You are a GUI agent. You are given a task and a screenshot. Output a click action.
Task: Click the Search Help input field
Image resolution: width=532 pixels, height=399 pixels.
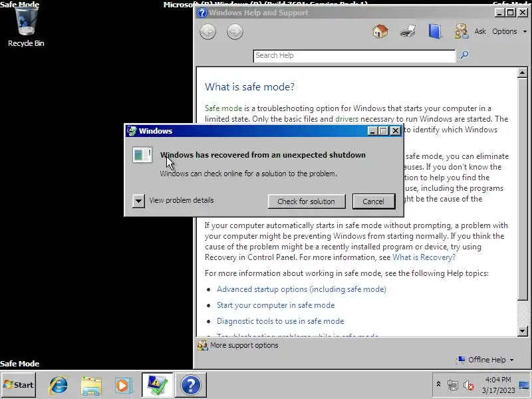[354, 56]
